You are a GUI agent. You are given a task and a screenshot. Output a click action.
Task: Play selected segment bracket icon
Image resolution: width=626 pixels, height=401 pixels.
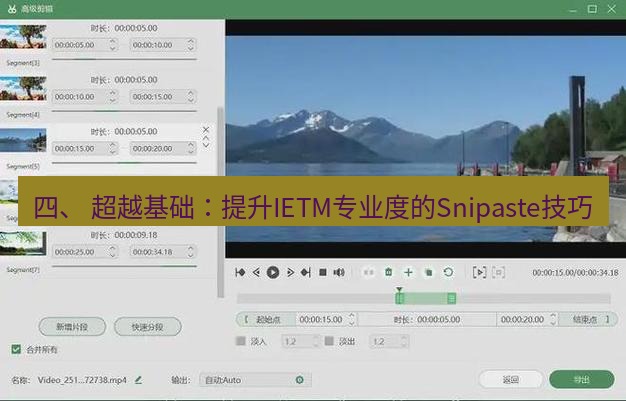479,272
